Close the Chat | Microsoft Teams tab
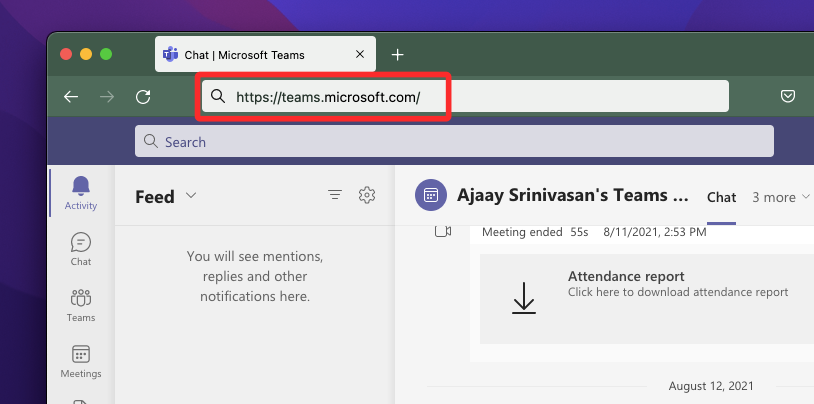This screenshot has height=404, width=814. point(360,55)
